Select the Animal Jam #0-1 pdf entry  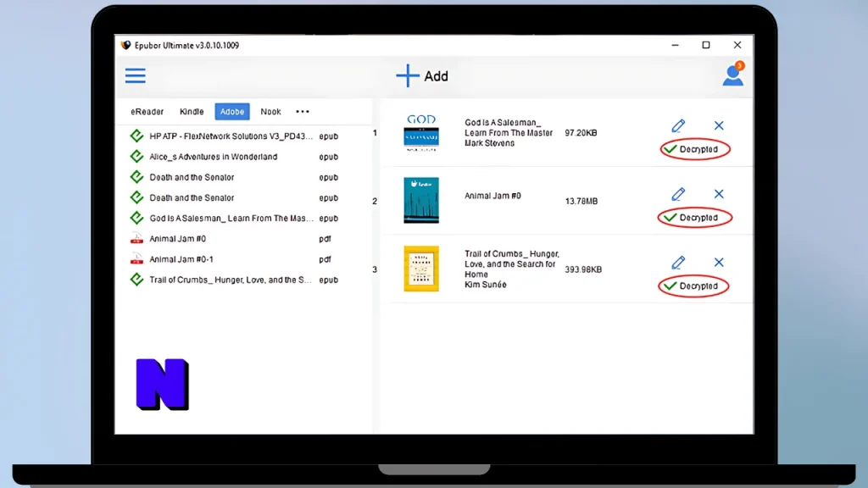pyautogui.click(x=234, y=259)
